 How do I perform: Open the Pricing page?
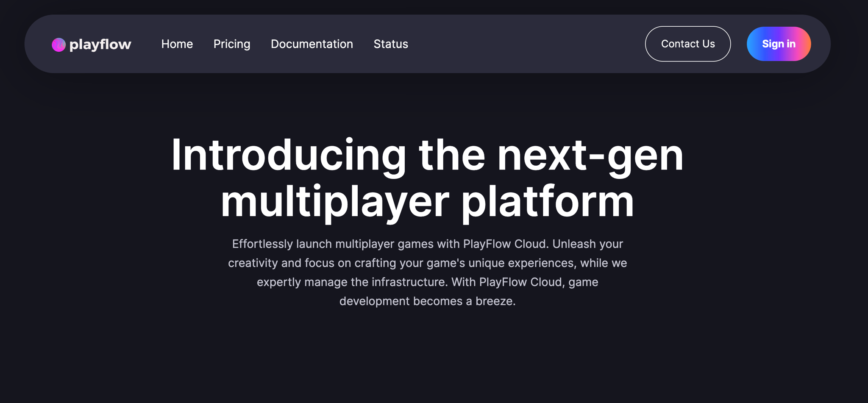tap(232, 44)
